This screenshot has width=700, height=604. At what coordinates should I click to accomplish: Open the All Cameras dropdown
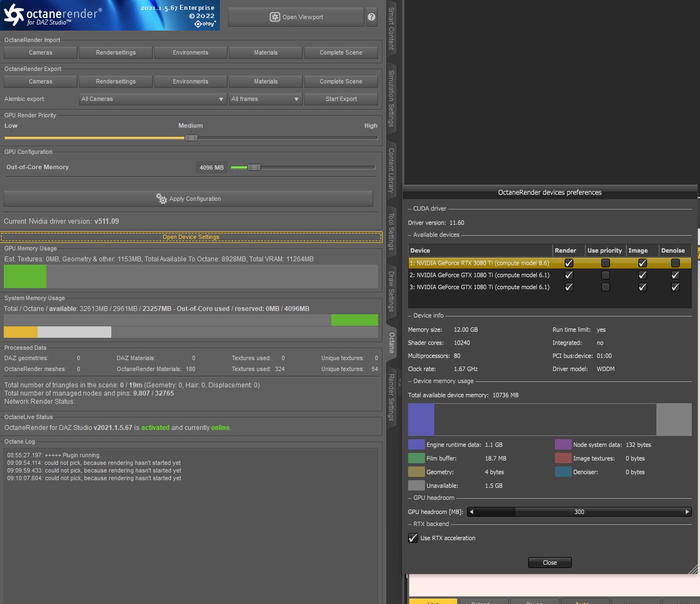pyautogui.click(x=153, y=99)
